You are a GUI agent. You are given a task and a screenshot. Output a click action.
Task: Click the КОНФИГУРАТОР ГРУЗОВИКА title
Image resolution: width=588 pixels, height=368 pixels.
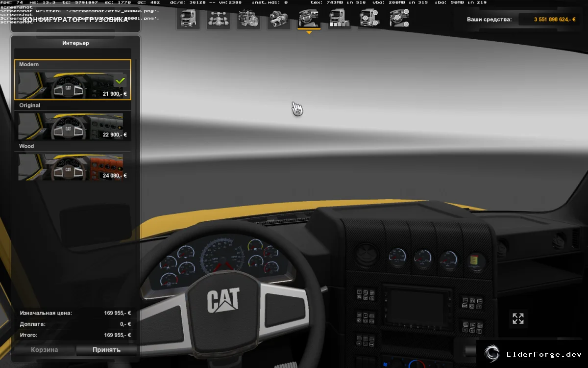pos(75,20)
